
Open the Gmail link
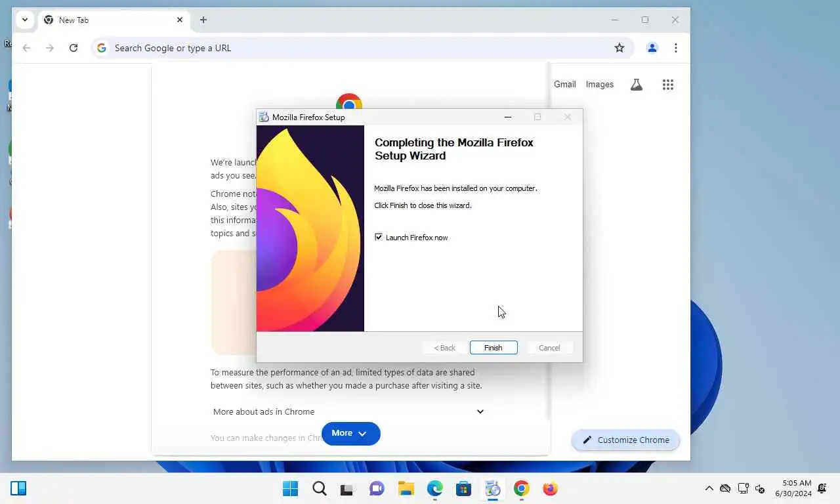pyautogui.click(x=565, y=85)
